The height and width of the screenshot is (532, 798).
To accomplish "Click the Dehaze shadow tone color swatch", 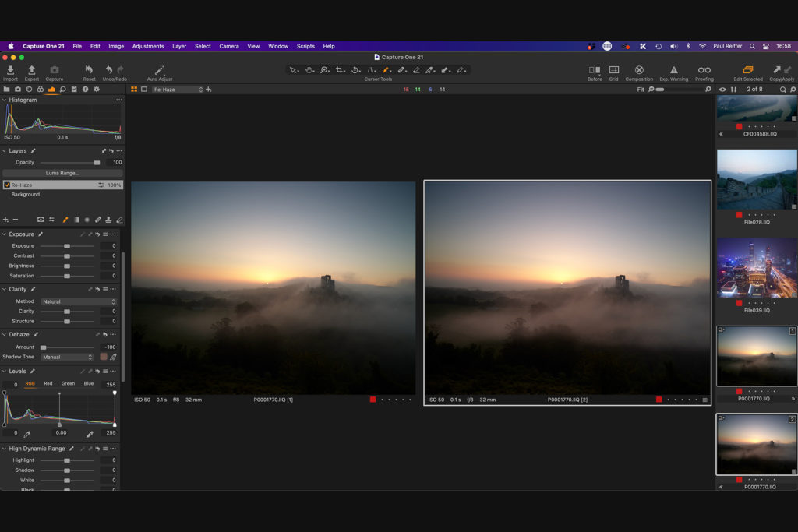I will (104, 357).
